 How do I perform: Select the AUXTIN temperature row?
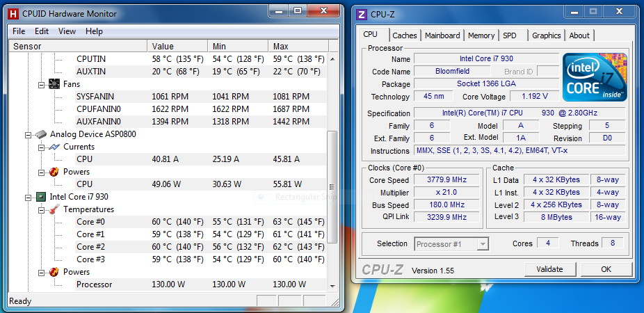tap(201, 72)
